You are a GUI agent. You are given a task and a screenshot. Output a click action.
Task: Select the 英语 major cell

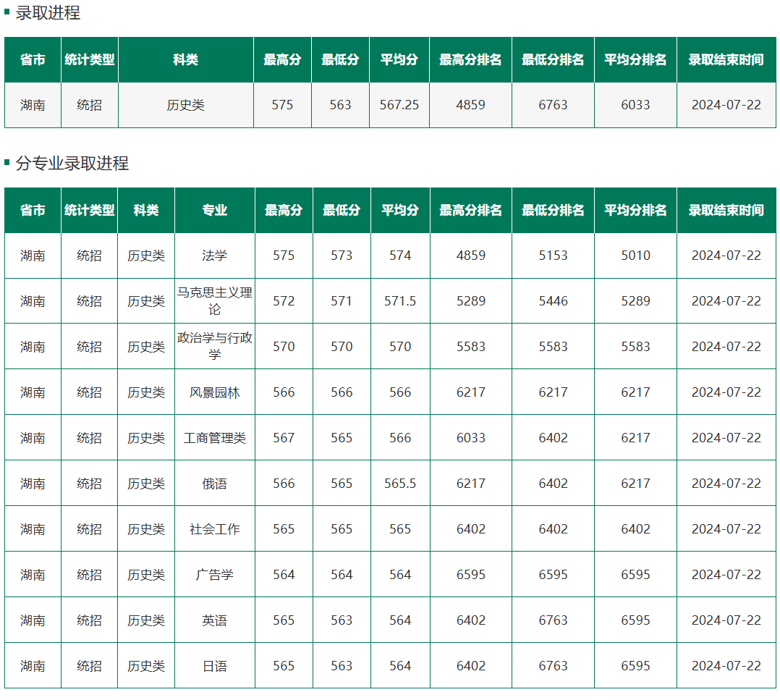[x=214, y=620]
